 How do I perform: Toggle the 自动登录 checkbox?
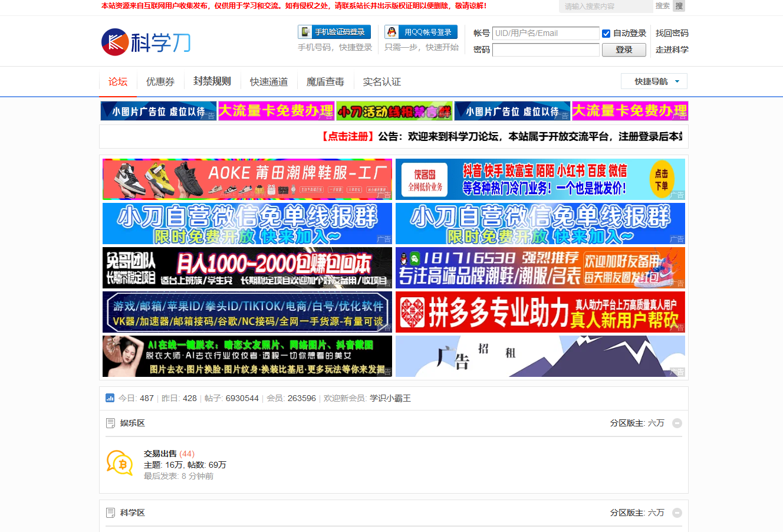point(606,34)
